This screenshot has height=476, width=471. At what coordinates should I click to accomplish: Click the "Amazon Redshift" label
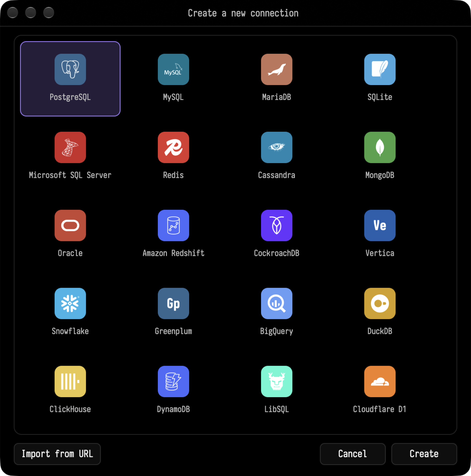[173, 253]
